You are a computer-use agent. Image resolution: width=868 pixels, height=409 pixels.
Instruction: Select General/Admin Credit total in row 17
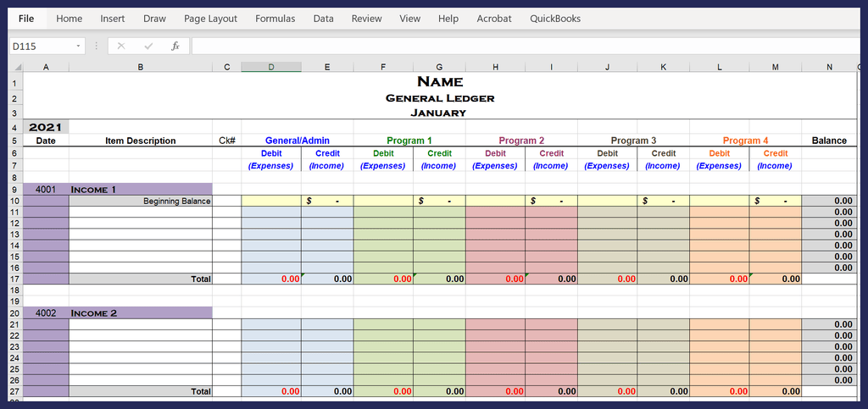tap(327, 279)
